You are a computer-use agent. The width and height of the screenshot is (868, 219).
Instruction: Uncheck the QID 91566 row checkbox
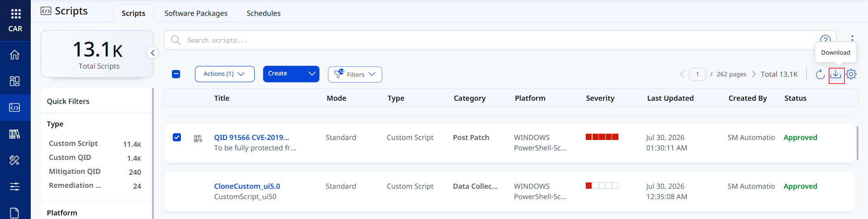coord(177,137)
